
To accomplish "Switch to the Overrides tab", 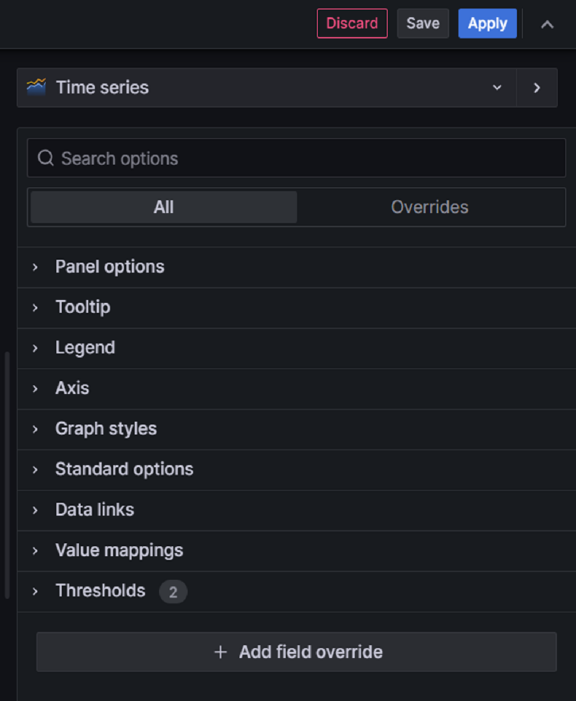I will pos(430,207).
